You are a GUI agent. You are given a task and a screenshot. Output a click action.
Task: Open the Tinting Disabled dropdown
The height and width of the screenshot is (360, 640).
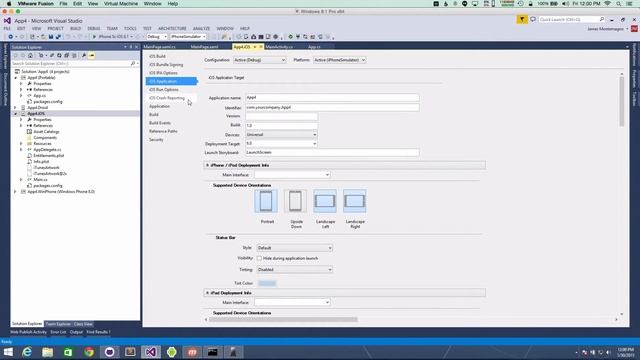294,269
